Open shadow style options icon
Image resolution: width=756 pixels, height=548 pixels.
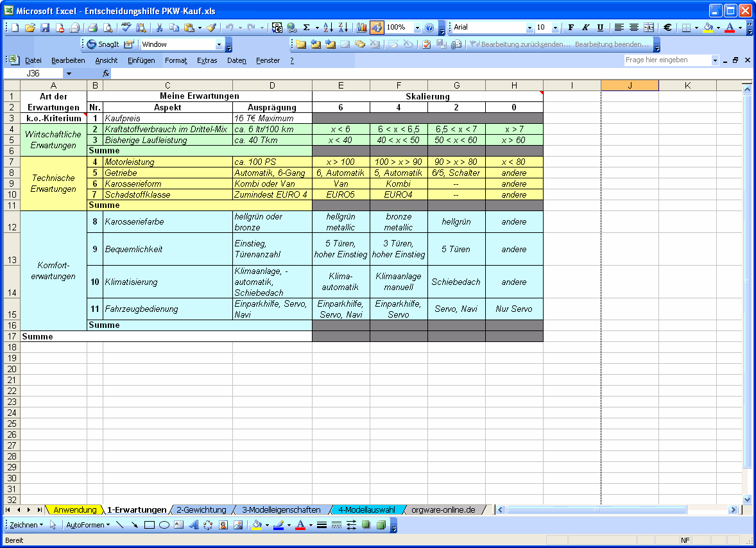pyautogui.click(x=366, y=525)
